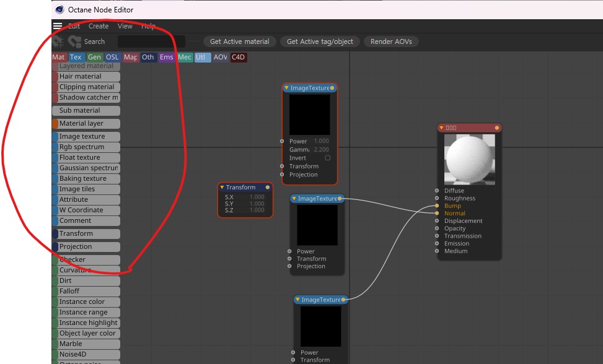603x364 pixels.
Task: Switch to the Mat node category tab
Action: point(59,57)
